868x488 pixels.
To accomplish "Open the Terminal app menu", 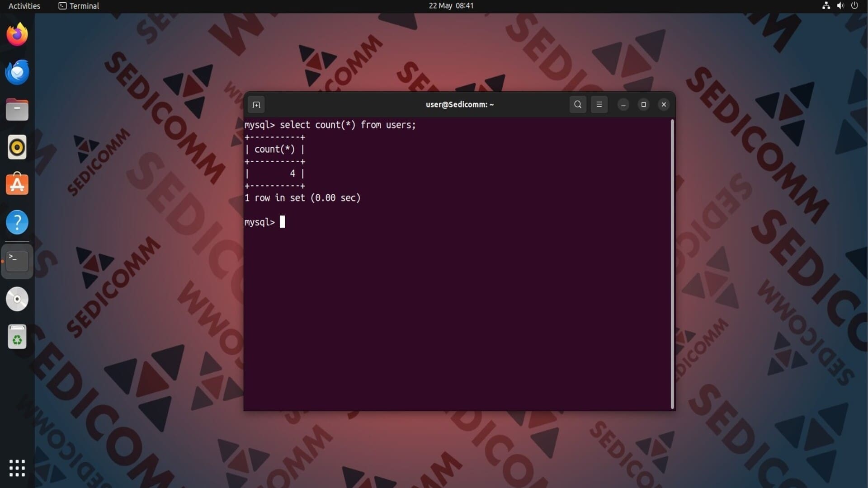I will pos(79,6).
